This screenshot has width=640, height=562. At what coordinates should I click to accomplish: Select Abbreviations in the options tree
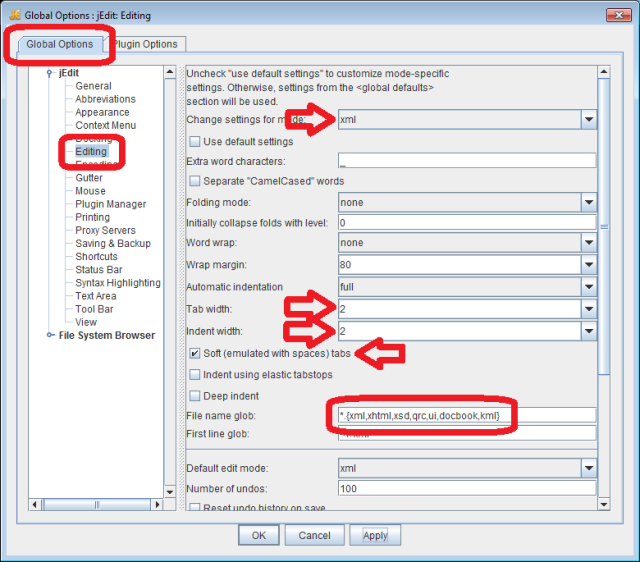(105, 99)
